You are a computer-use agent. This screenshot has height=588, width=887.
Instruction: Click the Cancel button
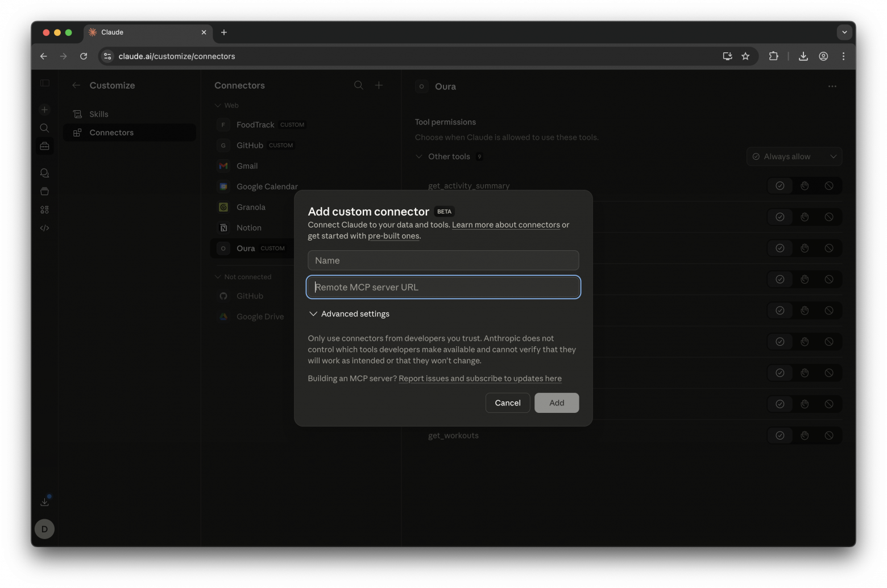pos(507,403)
